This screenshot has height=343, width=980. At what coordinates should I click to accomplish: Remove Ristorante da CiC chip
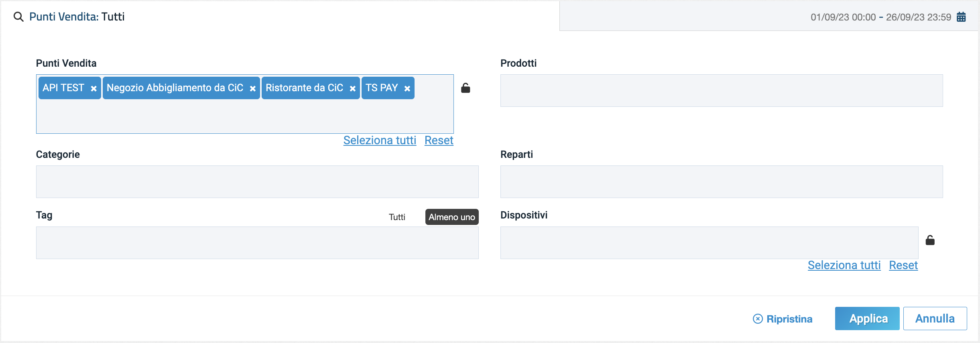pos(352,88)
